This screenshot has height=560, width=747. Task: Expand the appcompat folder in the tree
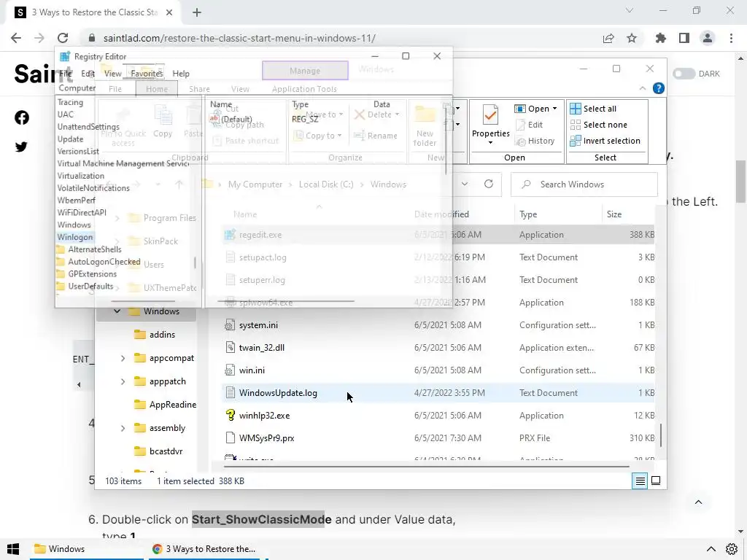point(123,358)
